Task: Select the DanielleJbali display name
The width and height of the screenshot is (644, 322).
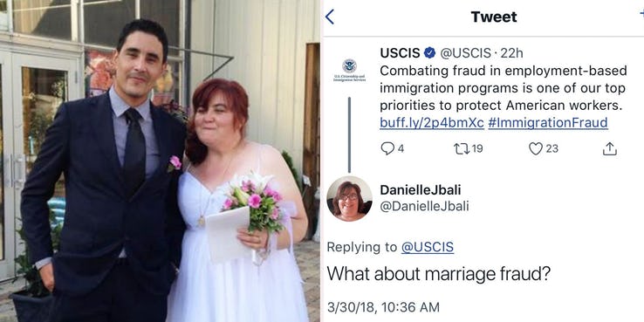Action: coord(421,189)
